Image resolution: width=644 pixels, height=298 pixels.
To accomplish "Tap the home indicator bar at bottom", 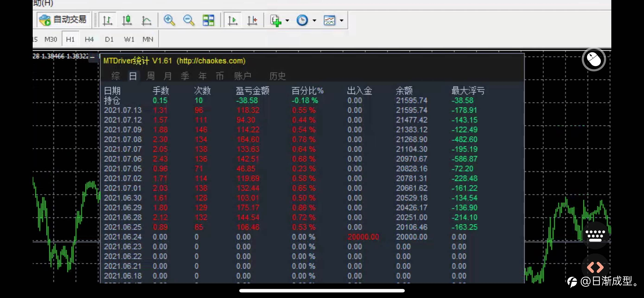I will (x=322, y=291).
